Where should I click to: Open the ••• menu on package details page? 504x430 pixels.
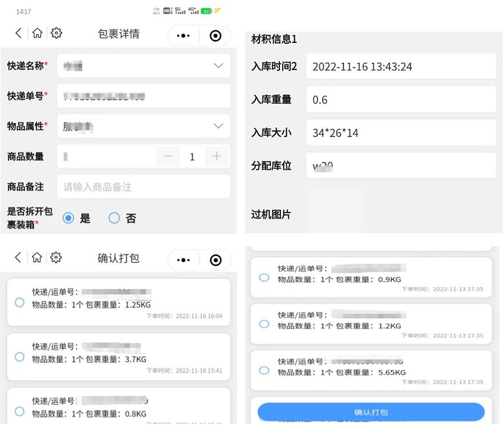pyautogui.click(x=182, y=36)
